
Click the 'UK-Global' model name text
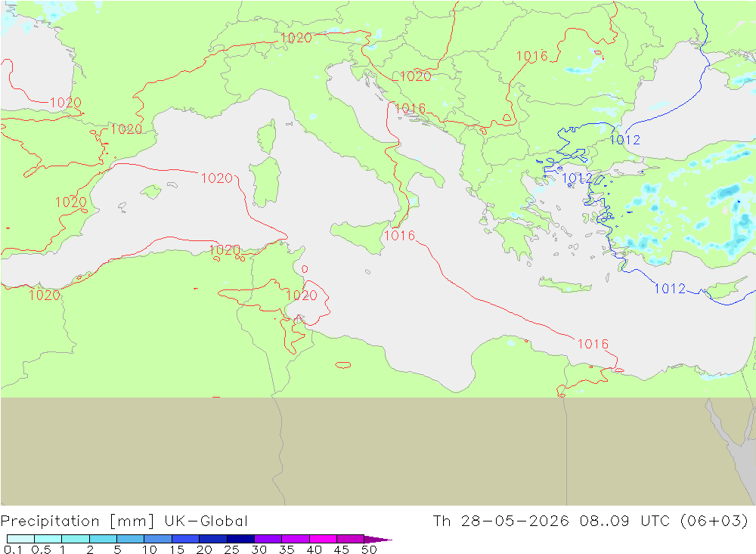click(206, 522)
